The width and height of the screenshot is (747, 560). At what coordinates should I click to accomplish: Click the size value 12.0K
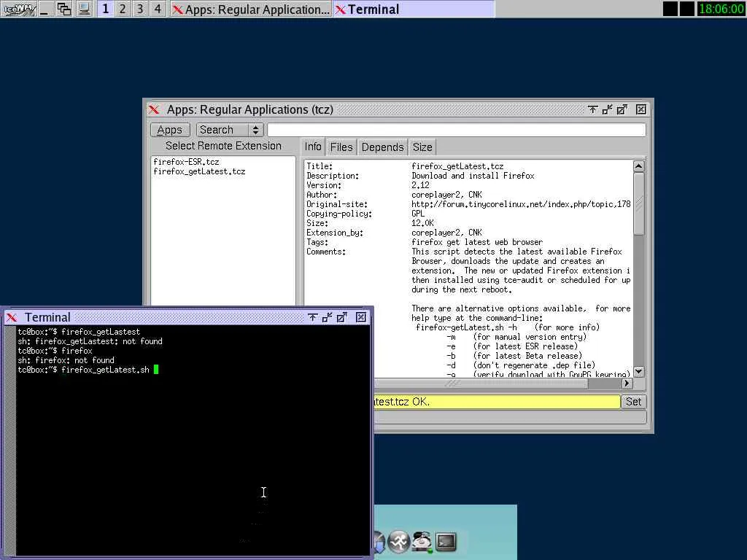point(422,223)
